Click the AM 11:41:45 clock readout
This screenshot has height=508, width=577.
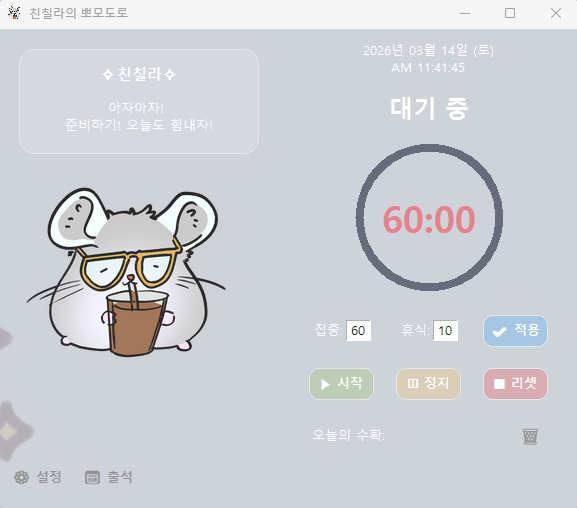pos(428,68)
